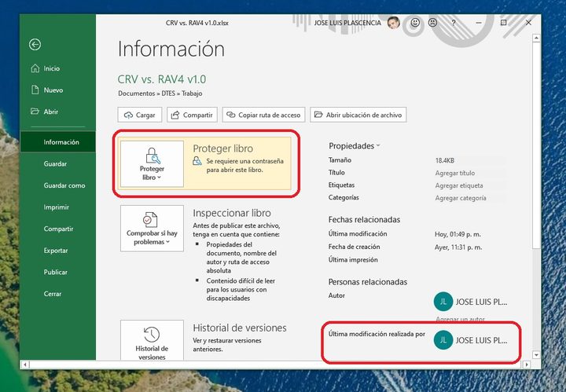Open the Publicar page
The height and width of the screenshot is (392, 566).
[57, 272]
